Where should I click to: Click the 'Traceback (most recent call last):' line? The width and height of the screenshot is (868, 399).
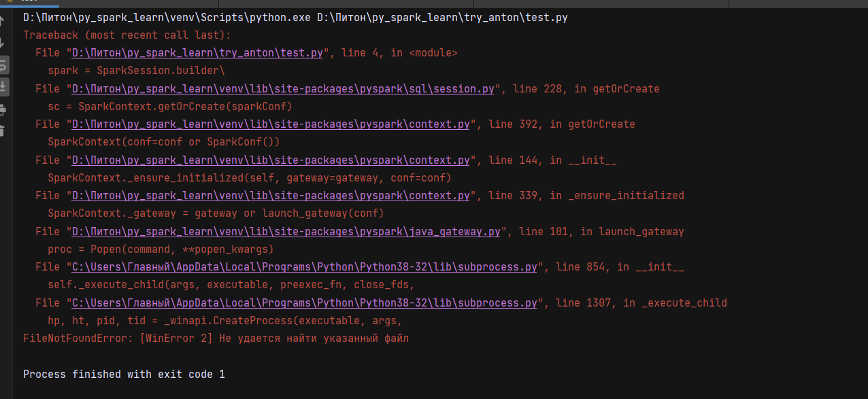[x=127, y=35]
